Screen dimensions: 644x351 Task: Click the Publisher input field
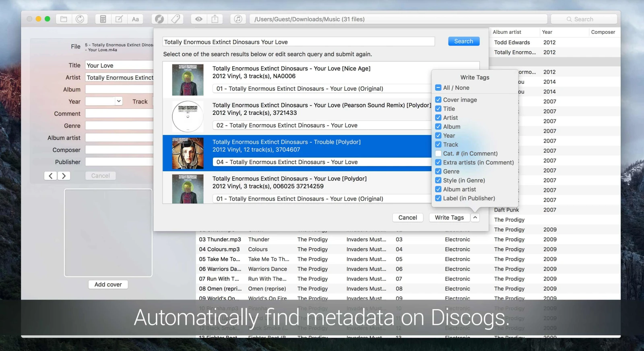pos(119,162)
